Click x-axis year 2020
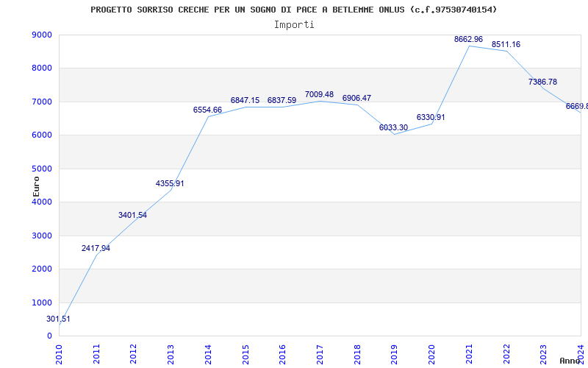The image size is (588, 368). (432, 354)
